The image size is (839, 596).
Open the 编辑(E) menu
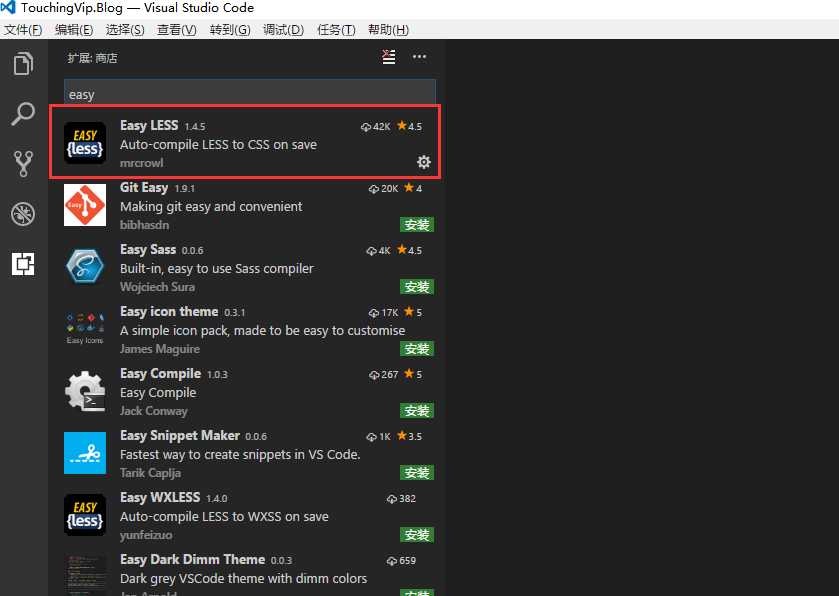74,30
